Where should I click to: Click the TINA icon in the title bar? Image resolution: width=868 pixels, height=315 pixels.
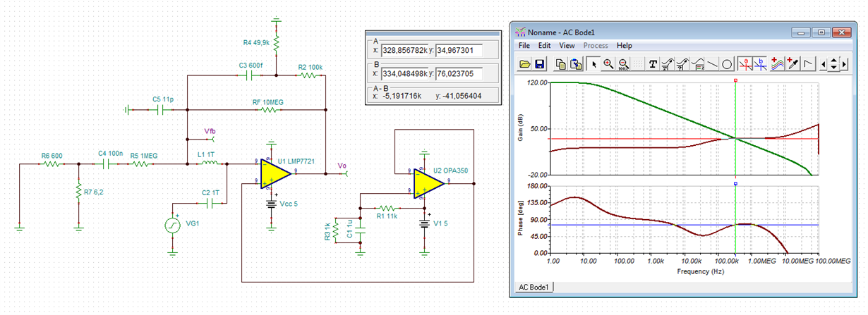(x=520, y=32)
